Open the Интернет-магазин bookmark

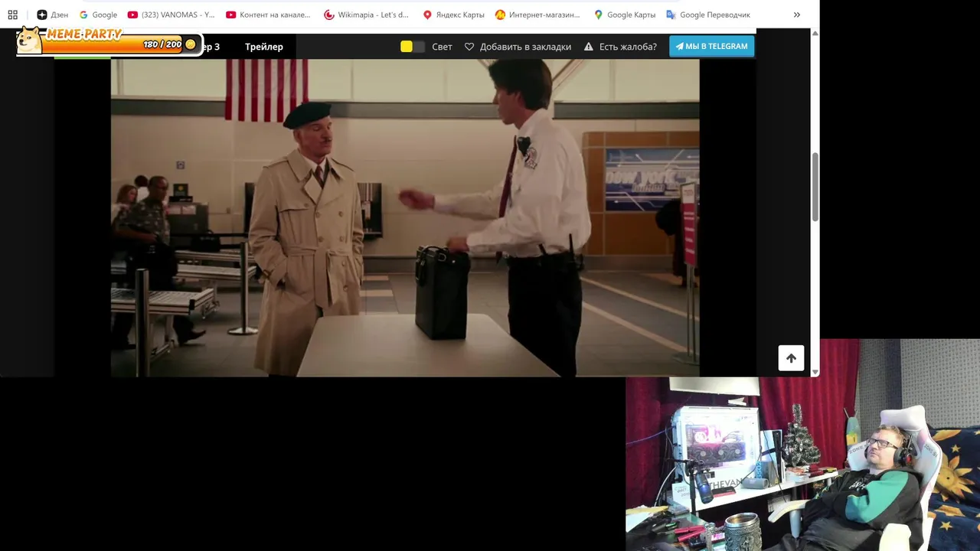coord(537,15)
